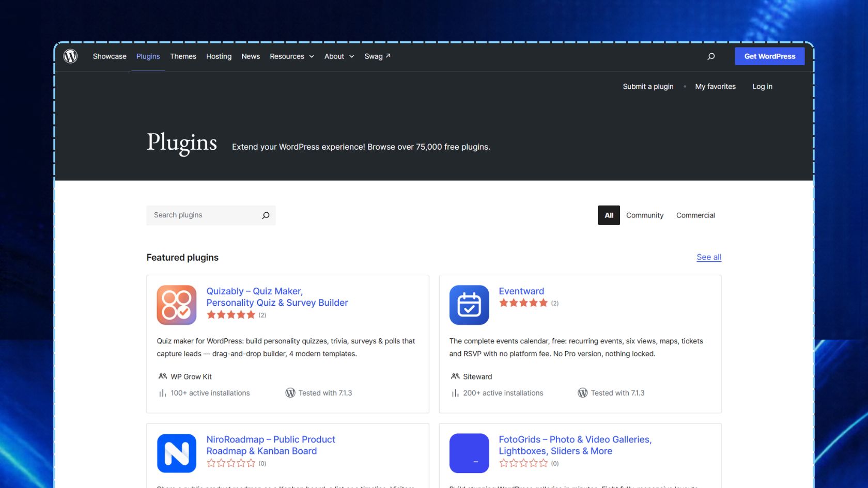
Task: Open the Swag external link
Action: click(x=377, y=56)
